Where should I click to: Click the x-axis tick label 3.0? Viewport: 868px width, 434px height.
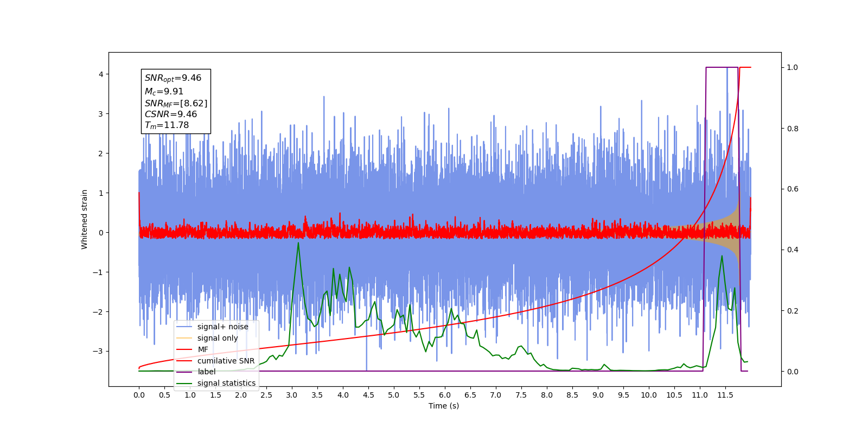point(292,395)
